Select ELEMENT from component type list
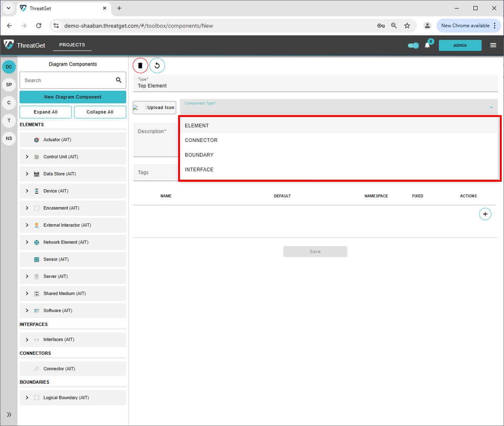504x426 pixels. [197, 126]
